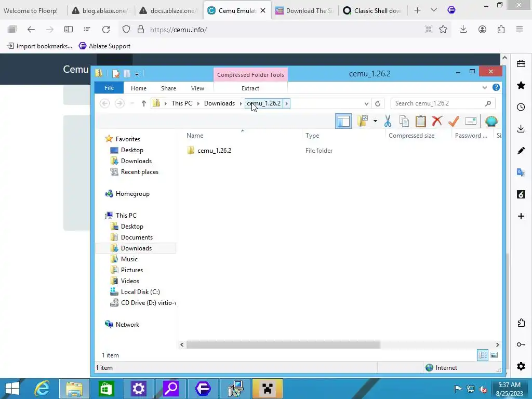Open the address bar history dropdown
532x399 pixels.
(366, 103)
